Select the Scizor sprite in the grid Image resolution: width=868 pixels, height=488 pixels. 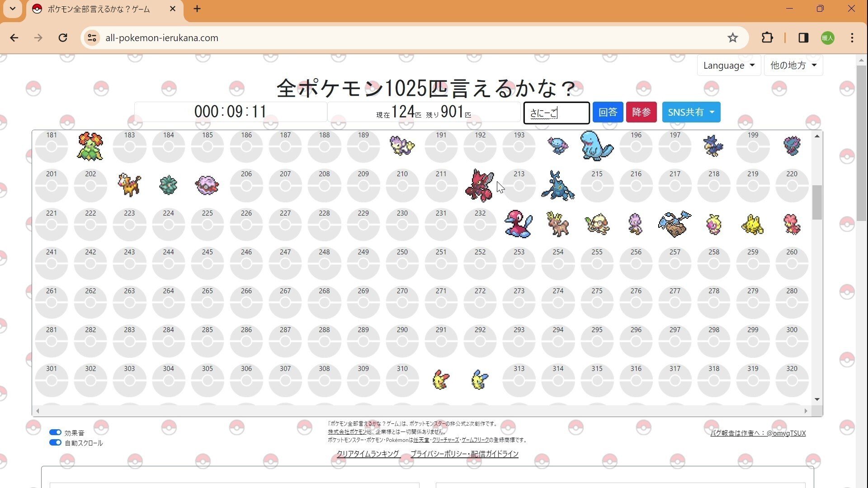[x=479, y=185]
